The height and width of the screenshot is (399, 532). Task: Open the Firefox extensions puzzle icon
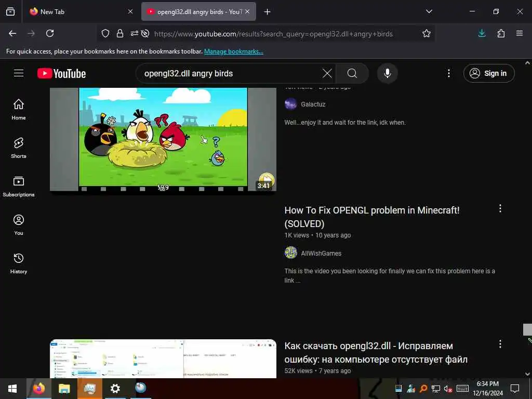click(x=501, y=33)
